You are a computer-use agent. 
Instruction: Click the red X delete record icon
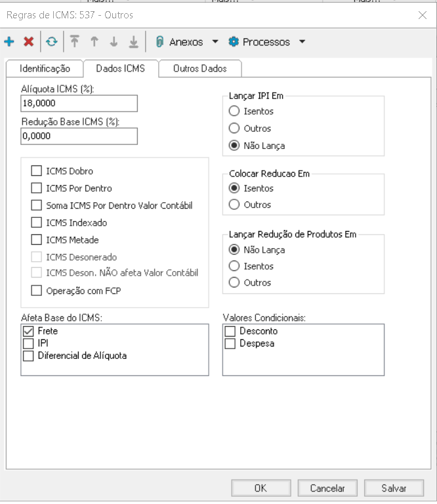coord(29,42)
